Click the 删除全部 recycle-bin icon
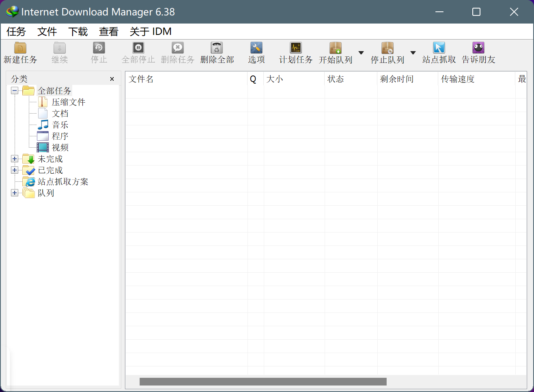The width and height of the screenshot is (534, 392). (x=217, y=48)
